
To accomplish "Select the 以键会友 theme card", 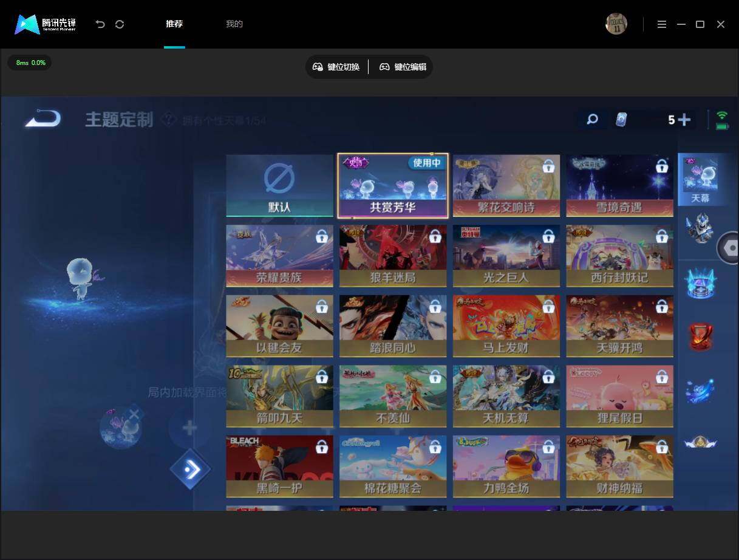I will [x=280, y=326].
